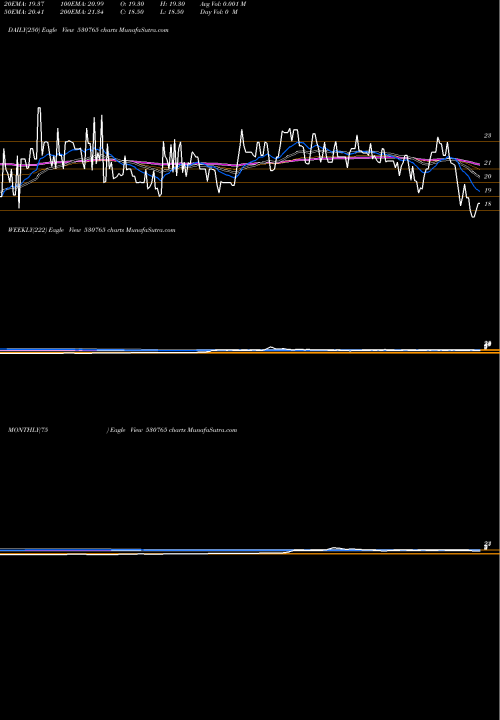
Task: Click the last point of the daily price line
Action: (x=479, y=203)
